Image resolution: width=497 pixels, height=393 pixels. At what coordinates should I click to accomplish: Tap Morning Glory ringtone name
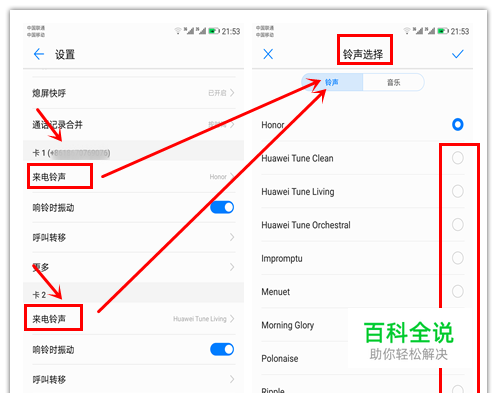point(288,325)
